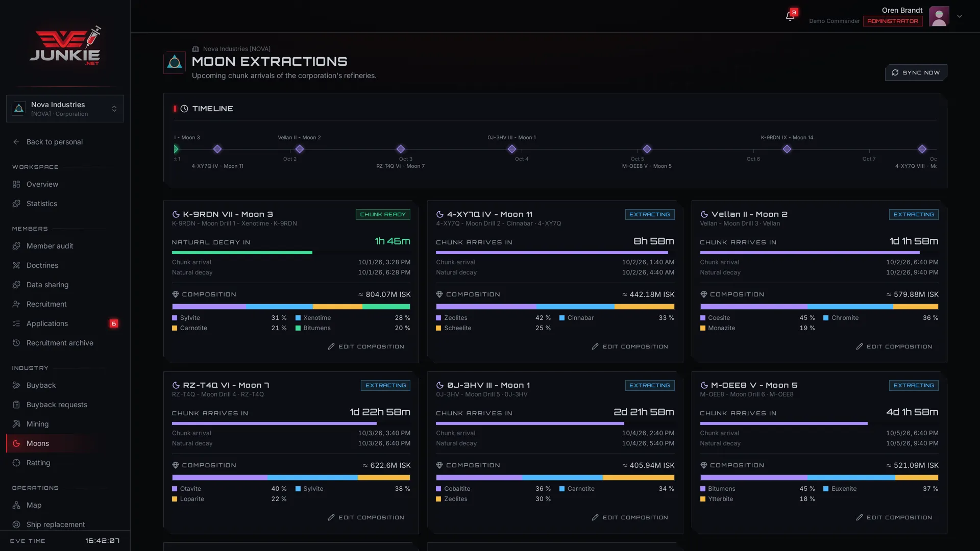This screenshot has width=980, height=551.
Task: Edit composition for RZ-T4Q VI - Moon 7
Action: coord(366,517)
